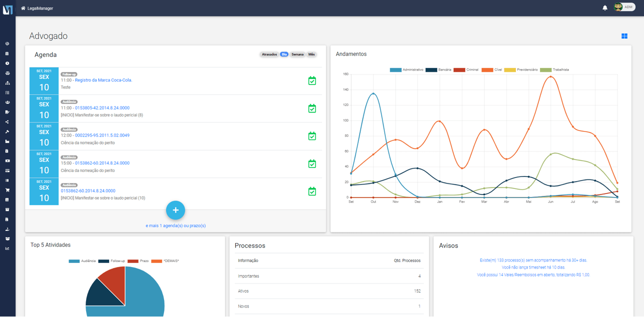Complete the 12:00 0002295-95.2011.5.02.0049 agenda item

312,136
